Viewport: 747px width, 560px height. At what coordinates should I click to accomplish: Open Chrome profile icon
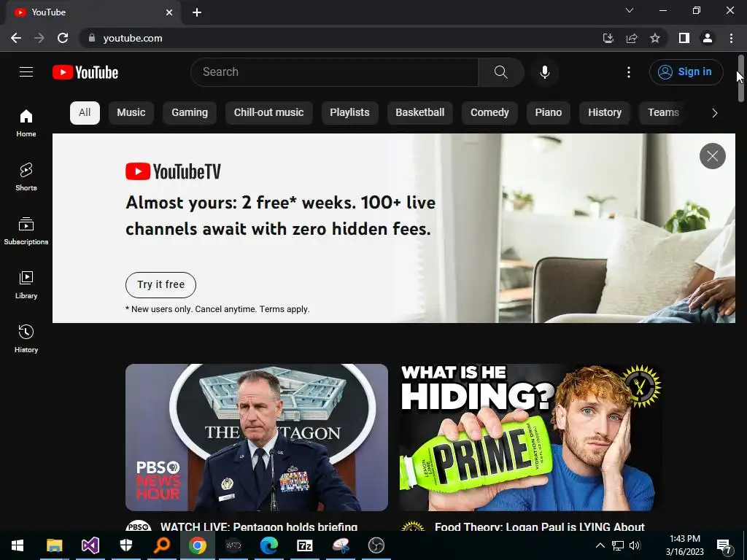tap(708, 38)
